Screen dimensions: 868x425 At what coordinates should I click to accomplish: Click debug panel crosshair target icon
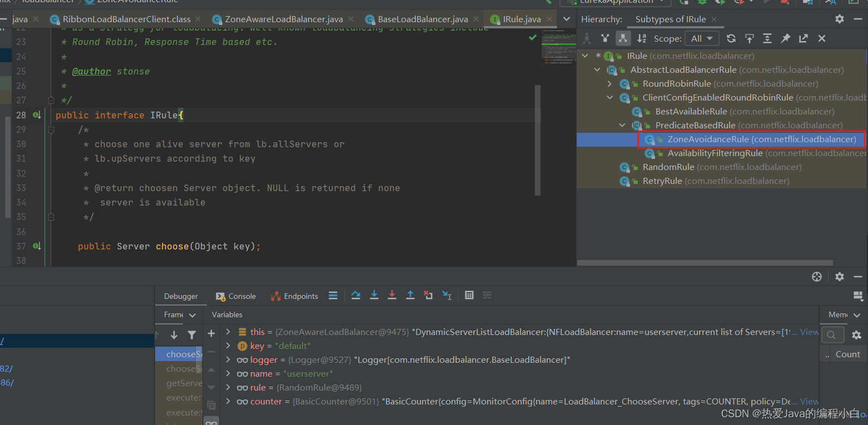coord(817,277)
